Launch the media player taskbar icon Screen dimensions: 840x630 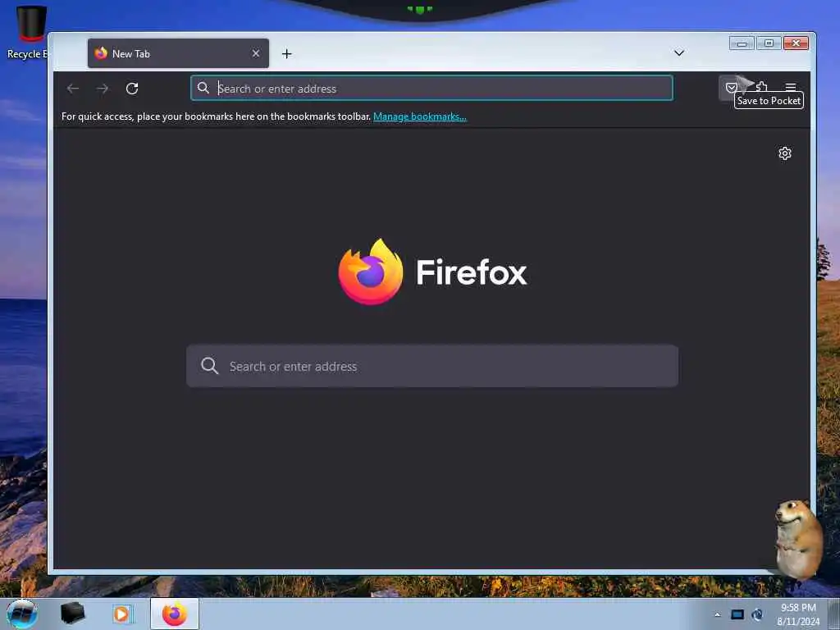[x=121, y=614]
